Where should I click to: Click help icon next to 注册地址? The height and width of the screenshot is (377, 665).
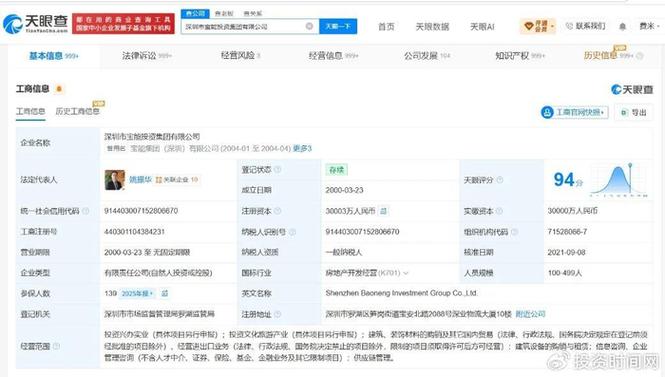[x=277, y=314]
